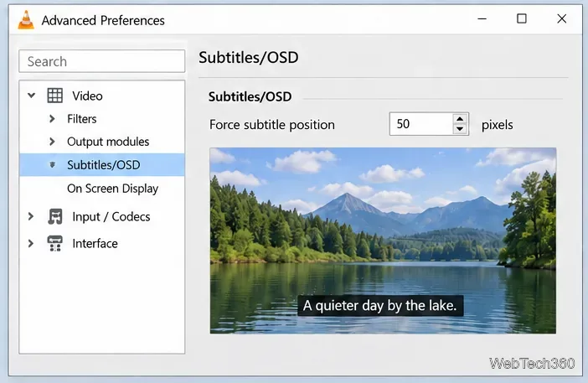Image resolution: width=588 pixels, height=383 pixels.
Task: Select Interface category
Action: 95,243
